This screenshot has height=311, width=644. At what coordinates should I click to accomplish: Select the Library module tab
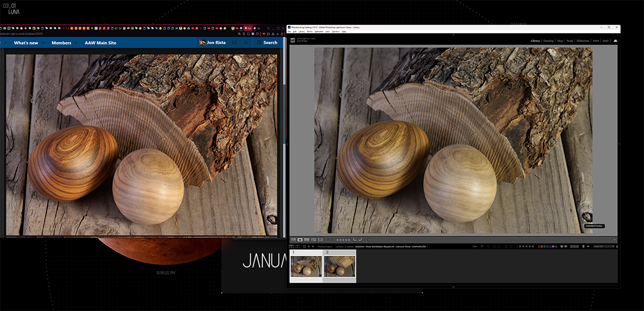tap(535, 41)
